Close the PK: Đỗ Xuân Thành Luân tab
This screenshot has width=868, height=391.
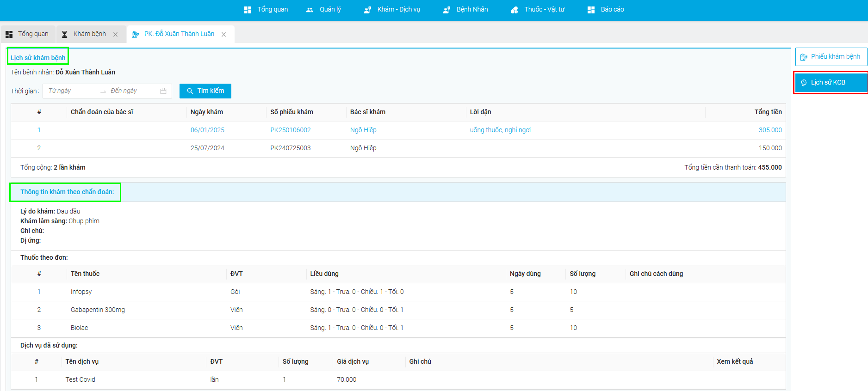click(224, 35)
